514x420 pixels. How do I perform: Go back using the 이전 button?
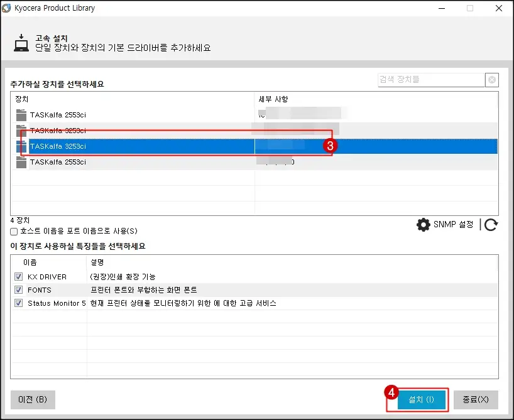[x=30, y=400]
